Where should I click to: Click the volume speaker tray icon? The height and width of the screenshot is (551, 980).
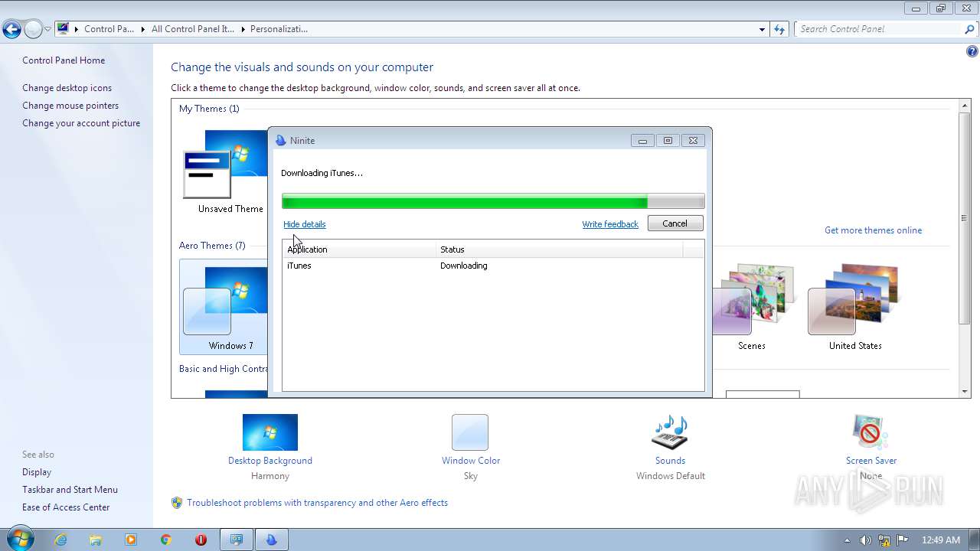click(x=866, y=540)
